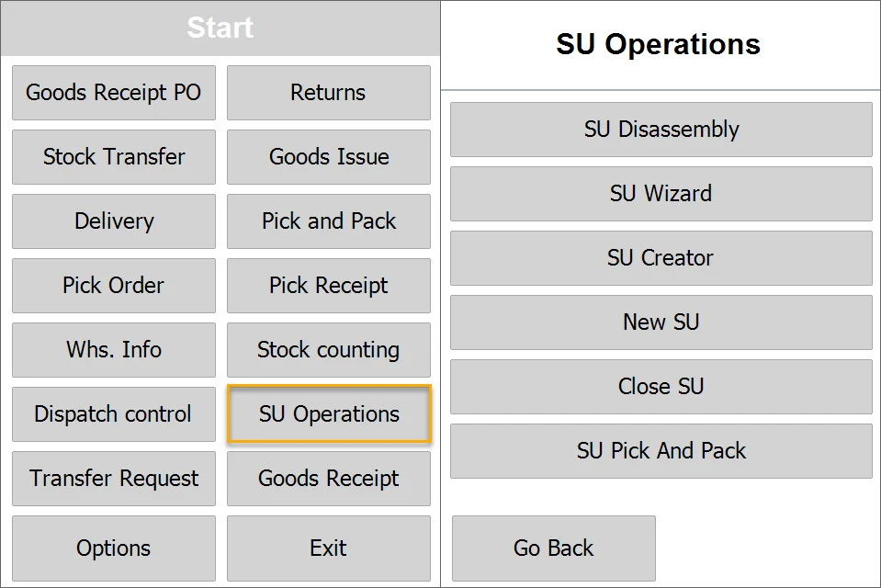881x588 pixels.
Task: Open SU Pick And Pack
Action: (x=661, y=451)
